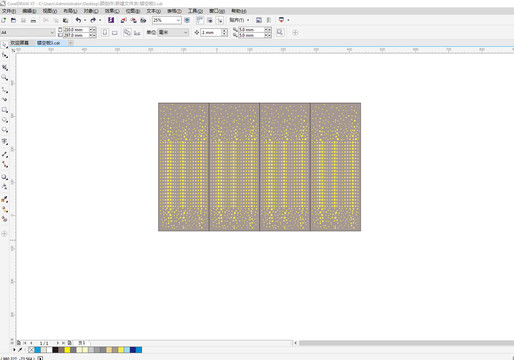This screenshot has height=360, width=514.
Task: Click the page width input field
Action: (76, 30)
